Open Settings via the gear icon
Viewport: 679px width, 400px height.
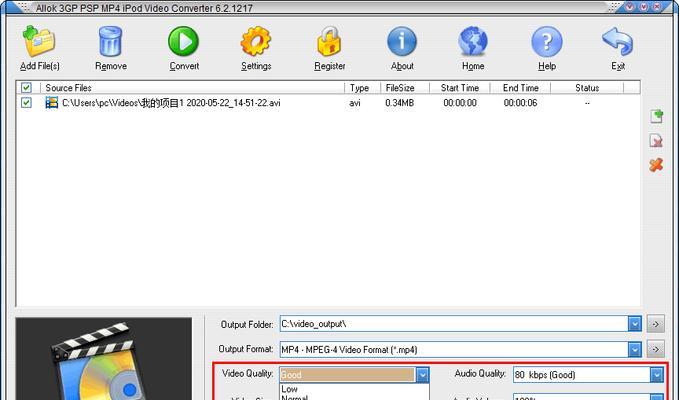[255, 42]
